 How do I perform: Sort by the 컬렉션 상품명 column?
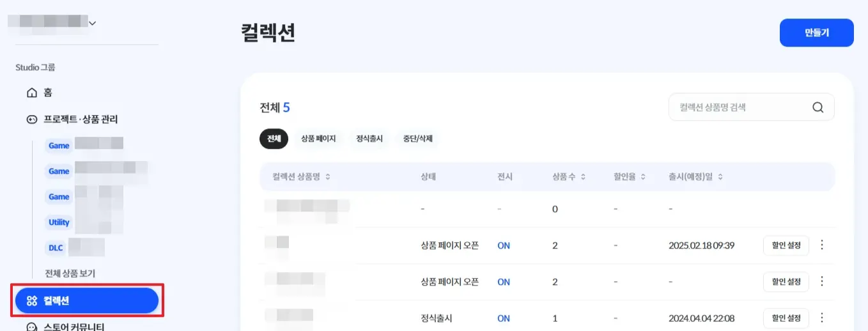(328, 177)
